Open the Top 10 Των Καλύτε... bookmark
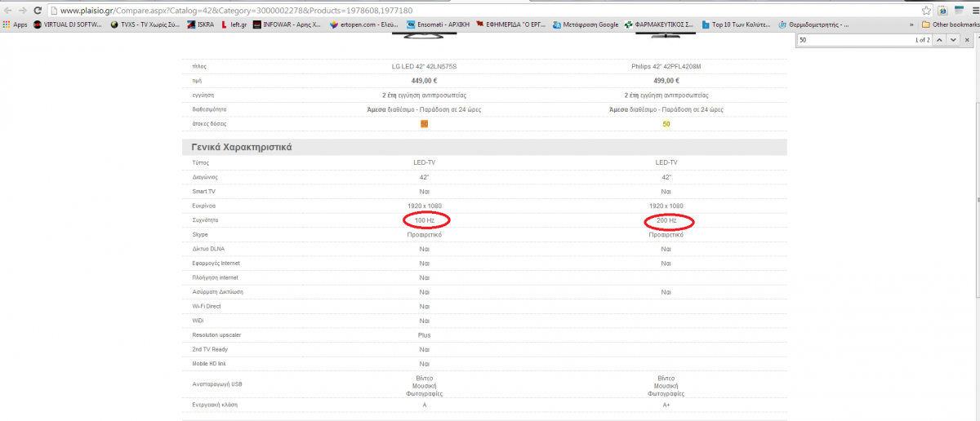Image resolution: width=980 pixels, height=421 pixels. pyautogui.click(x=737, y=24)
